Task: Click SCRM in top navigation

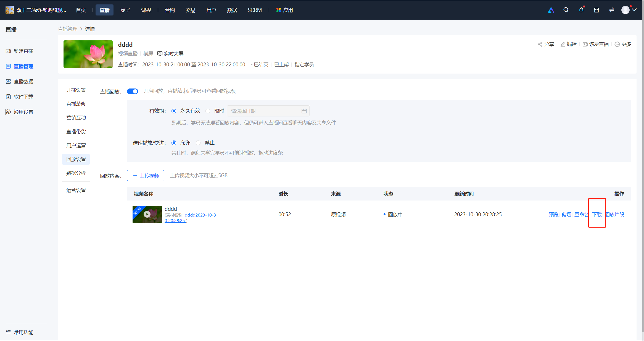Action: (x=255, y=10)
